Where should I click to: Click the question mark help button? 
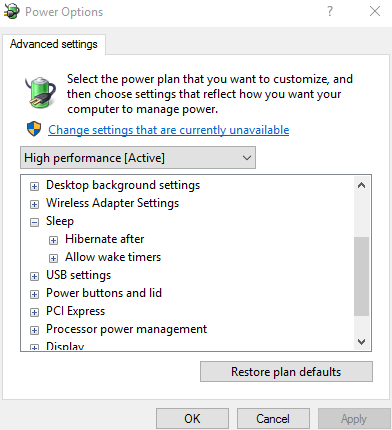coord(330,11)
